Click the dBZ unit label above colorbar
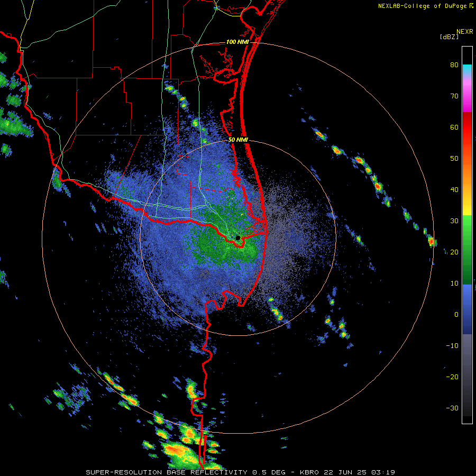The width and height of the screenshot is (476, 476). [449, 36]
